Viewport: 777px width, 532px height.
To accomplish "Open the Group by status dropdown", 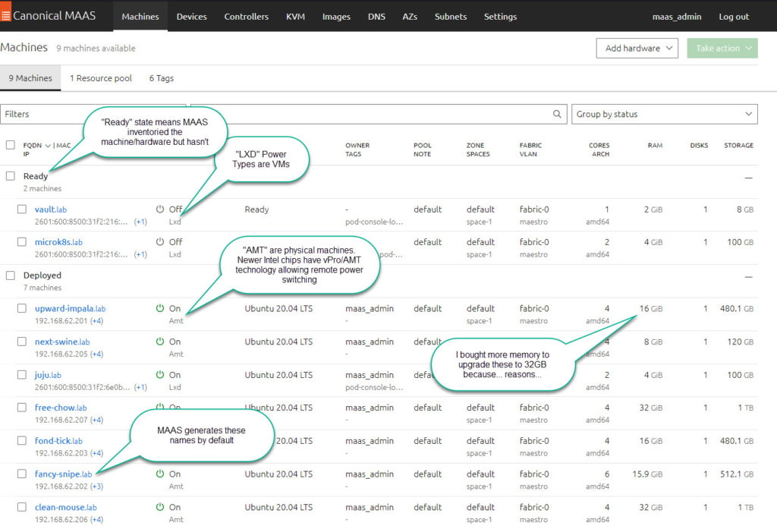I will tap(665, 114).
